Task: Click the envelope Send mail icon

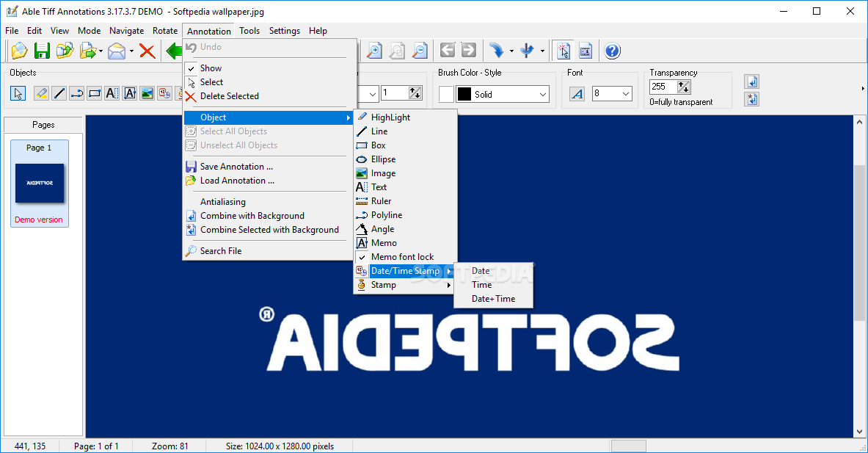Action: pos(116,51)
